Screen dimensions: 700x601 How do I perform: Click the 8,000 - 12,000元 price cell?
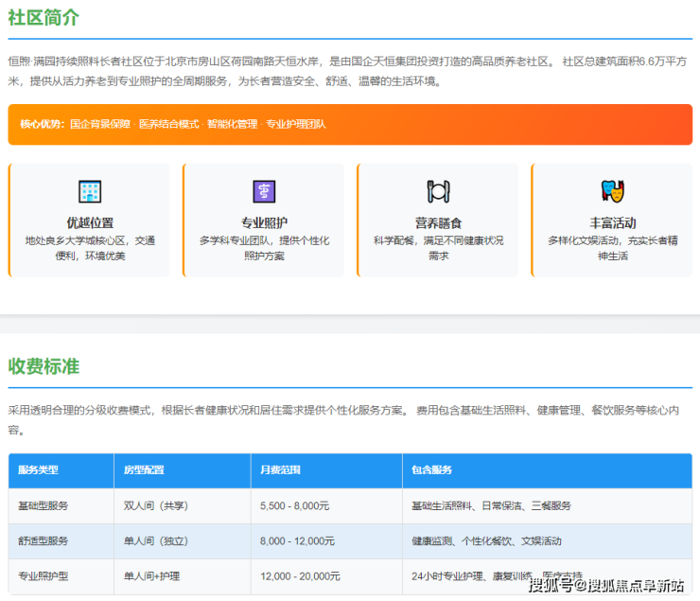pyautogui.click(x=297, y=540)
